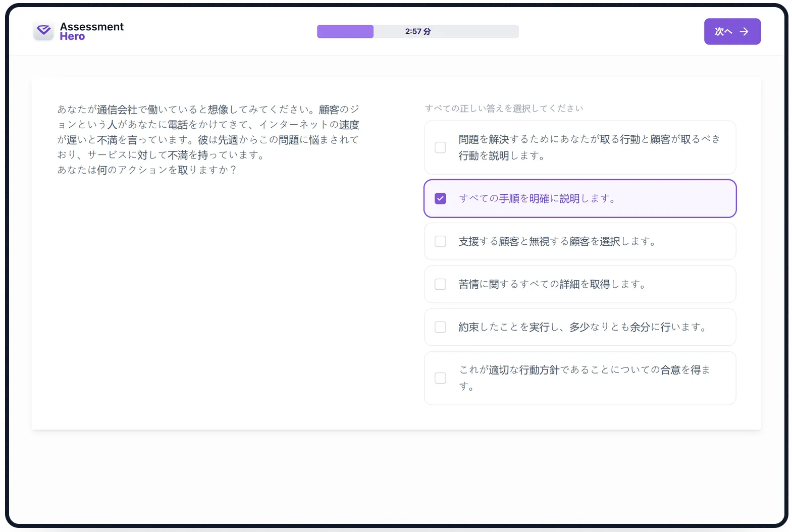
Task: Click the timer progress bar showing 2:57
Action: tap(417, 31)
